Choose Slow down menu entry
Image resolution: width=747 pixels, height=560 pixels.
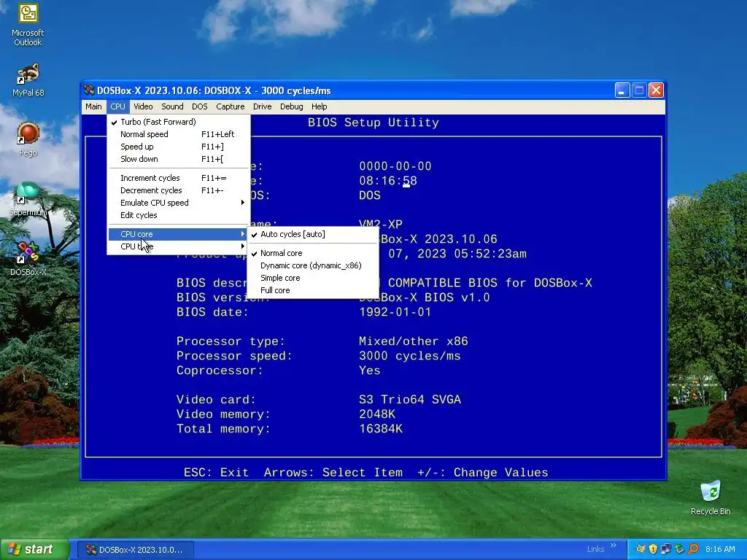[179, 159]
